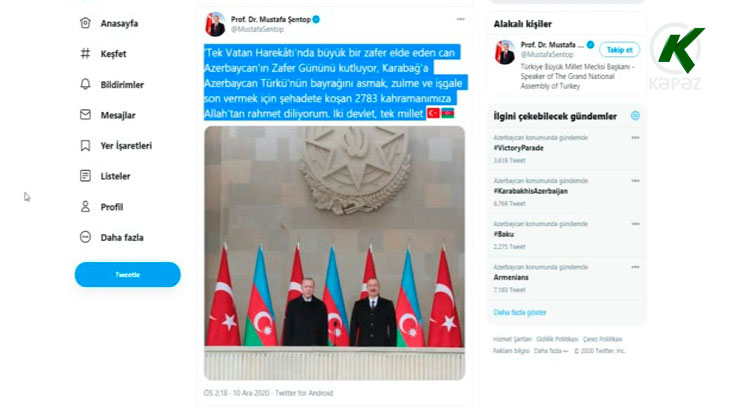Click the tweet author's profile avatar

[x=215, y=24]
